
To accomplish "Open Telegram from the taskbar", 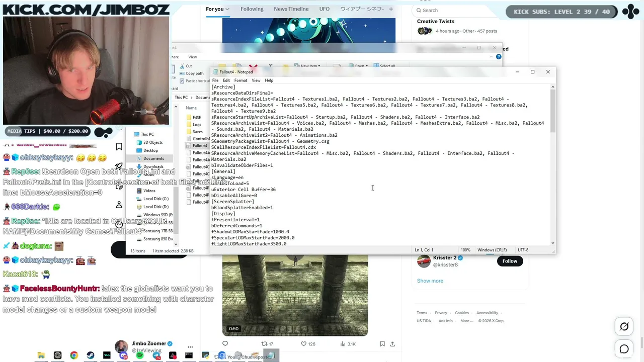I will coord(156,355).
